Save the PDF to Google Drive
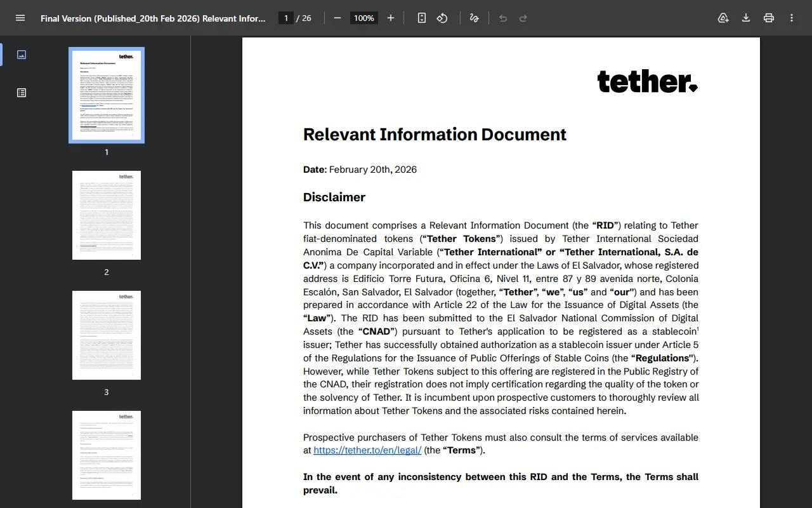 tap(723, 18)
